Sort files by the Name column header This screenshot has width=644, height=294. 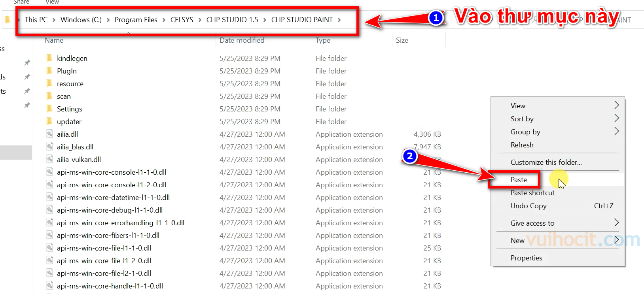pyautogui.click(x=54, y=40)
